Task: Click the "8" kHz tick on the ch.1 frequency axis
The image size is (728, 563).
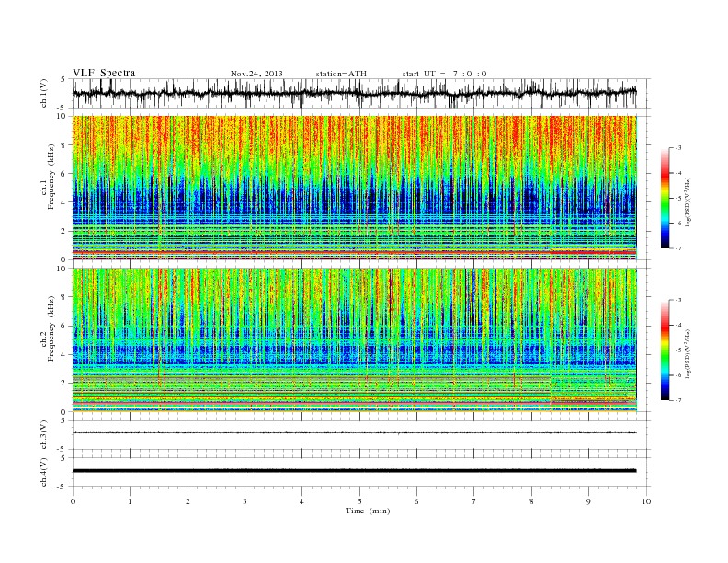Action: 63,145
